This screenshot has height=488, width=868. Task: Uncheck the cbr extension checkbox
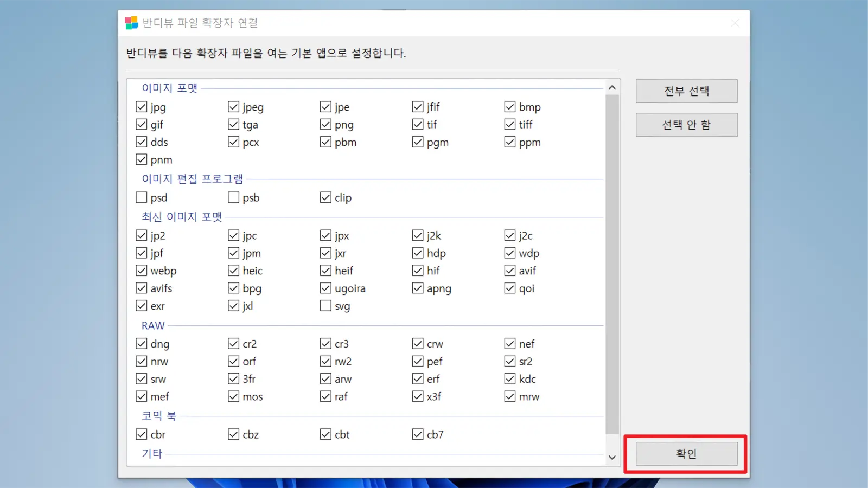(141, 434)
